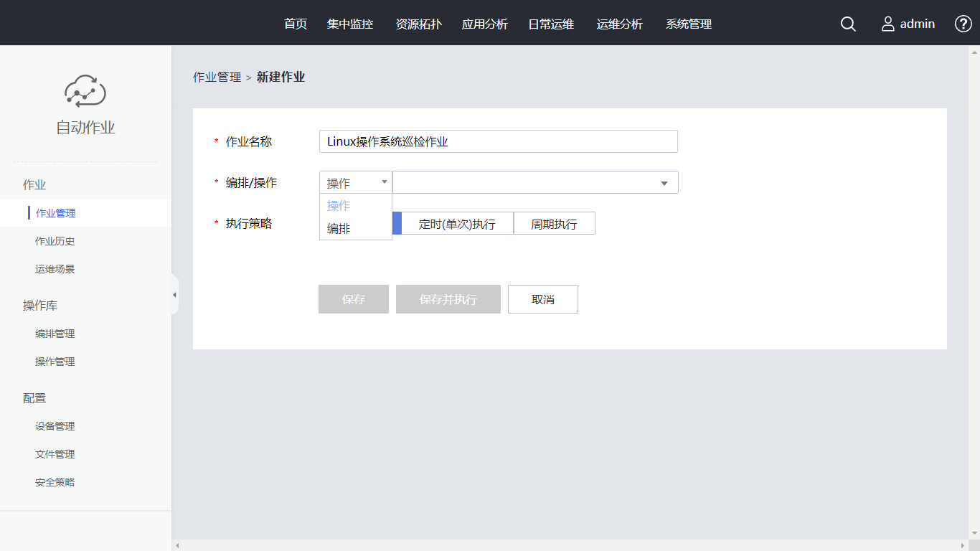980x551 pixels.
Task: Click the 保存 button
Action: [x=354, y=299]
